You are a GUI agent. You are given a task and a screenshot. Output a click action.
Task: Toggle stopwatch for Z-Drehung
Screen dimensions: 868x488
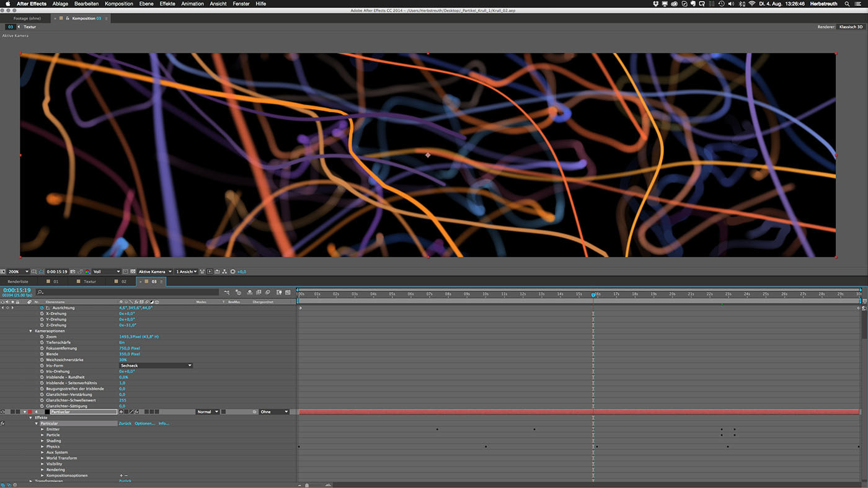[x=42, y=325]
